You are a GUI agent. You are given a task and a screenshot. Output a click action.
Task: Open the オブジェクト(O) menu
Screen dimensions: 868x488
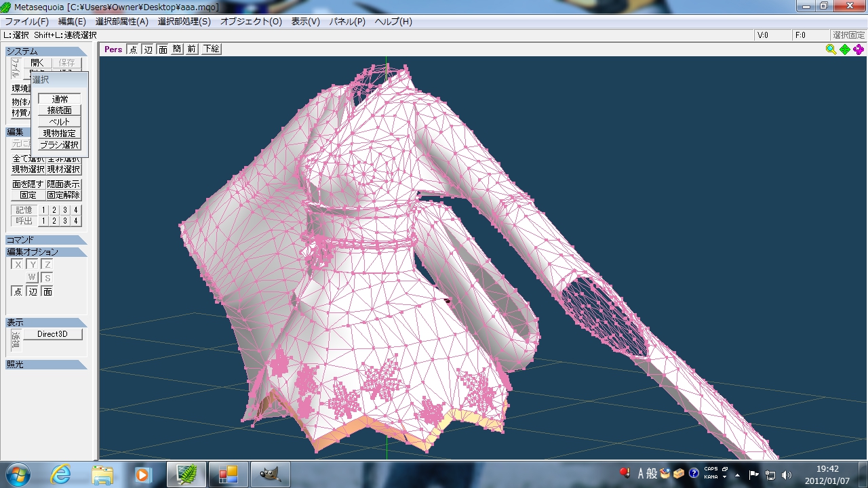pyautogui.click(x=251, y=22)
